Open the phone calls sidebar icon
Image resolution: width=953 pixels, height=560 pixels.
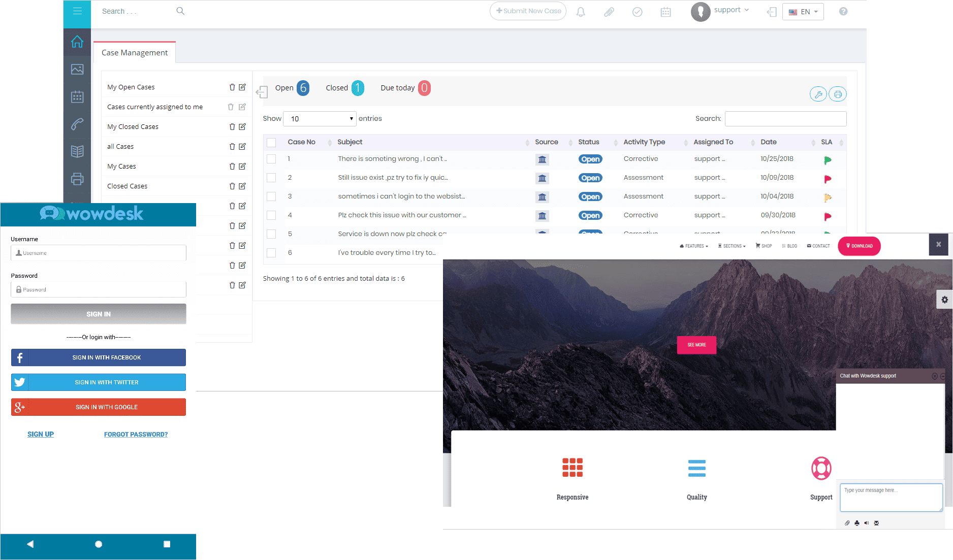(x=77, y=124)
